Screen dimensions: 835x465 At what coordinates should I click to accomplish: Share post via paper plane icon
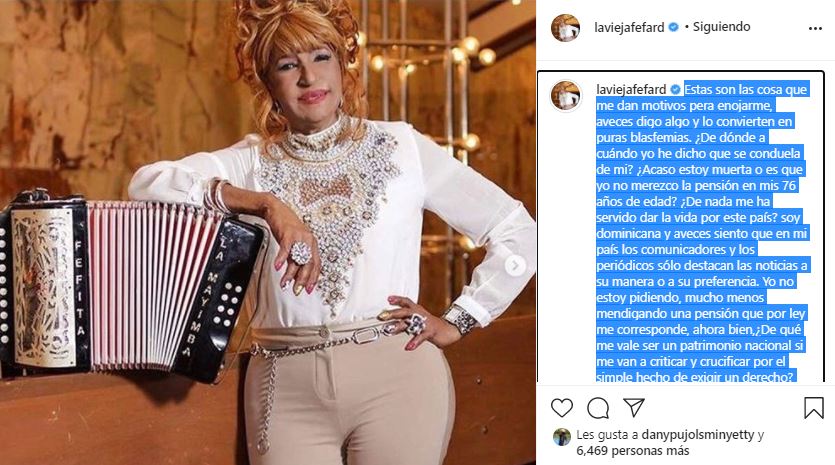[x=634, y=407]
